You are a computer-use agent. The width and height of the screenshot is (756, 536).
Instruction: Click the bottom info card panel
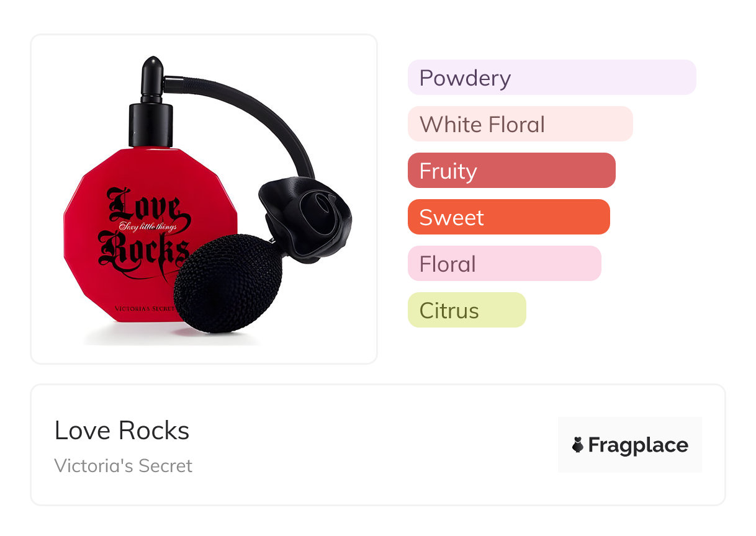(378, 445)
